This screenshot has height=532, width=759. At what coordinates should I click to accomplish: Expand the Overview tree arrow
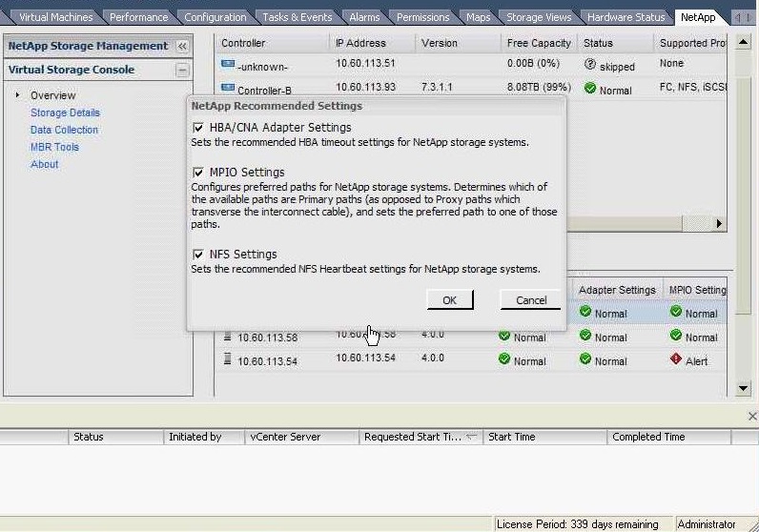point(17,95)
